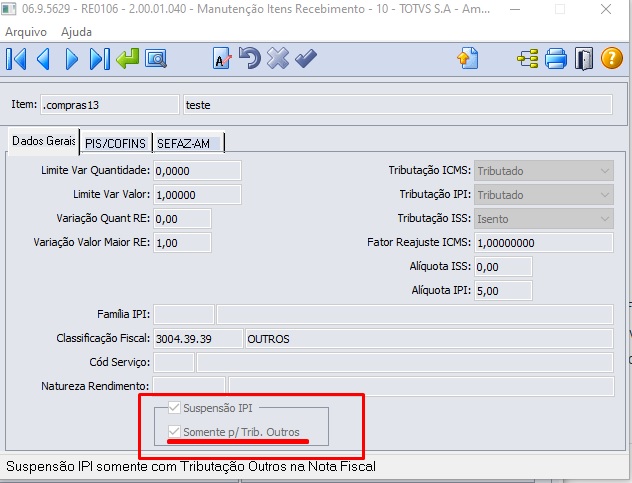Jump to the last record
632x483 pixels.
(100, 59)
